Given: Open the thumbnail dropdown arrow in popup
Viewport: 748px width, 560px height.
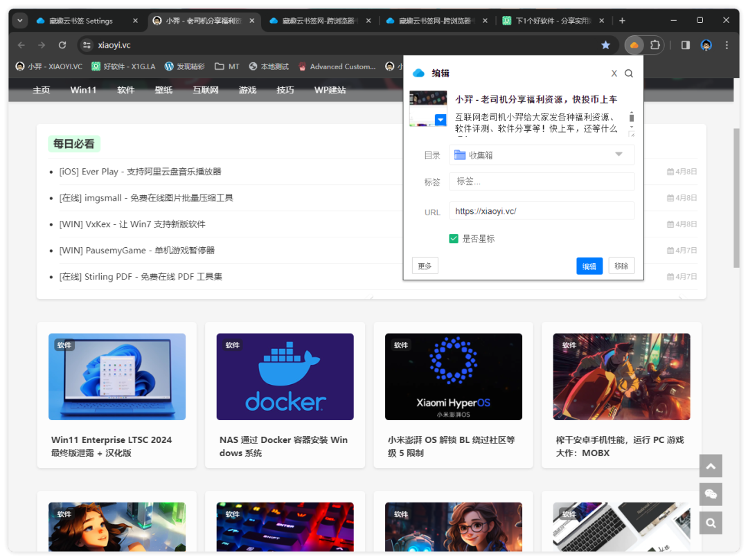Looking at the screenshot, I should [x=440, y=120].
